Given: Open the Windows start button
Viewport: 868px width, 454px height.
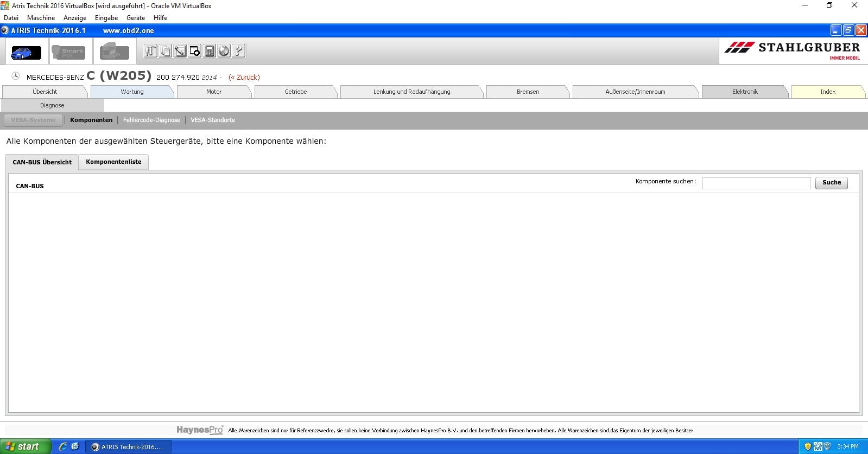Looking at the screenshot, I should [x=25, y=446].
